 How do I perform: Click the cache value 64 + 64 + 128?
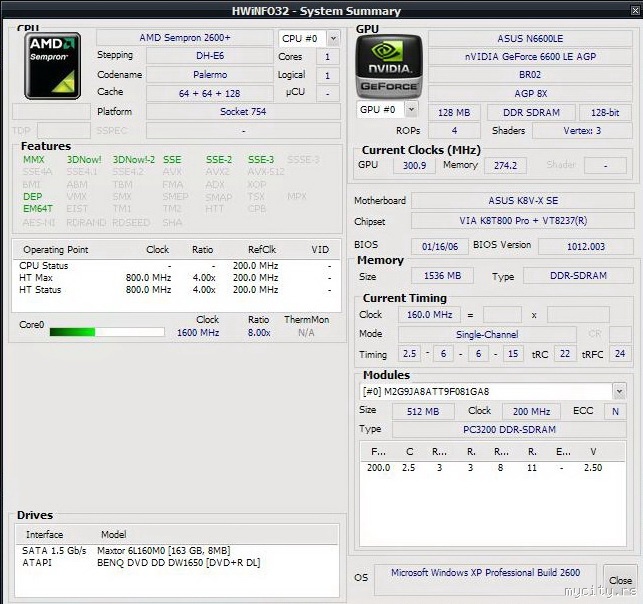pos(210,93)
